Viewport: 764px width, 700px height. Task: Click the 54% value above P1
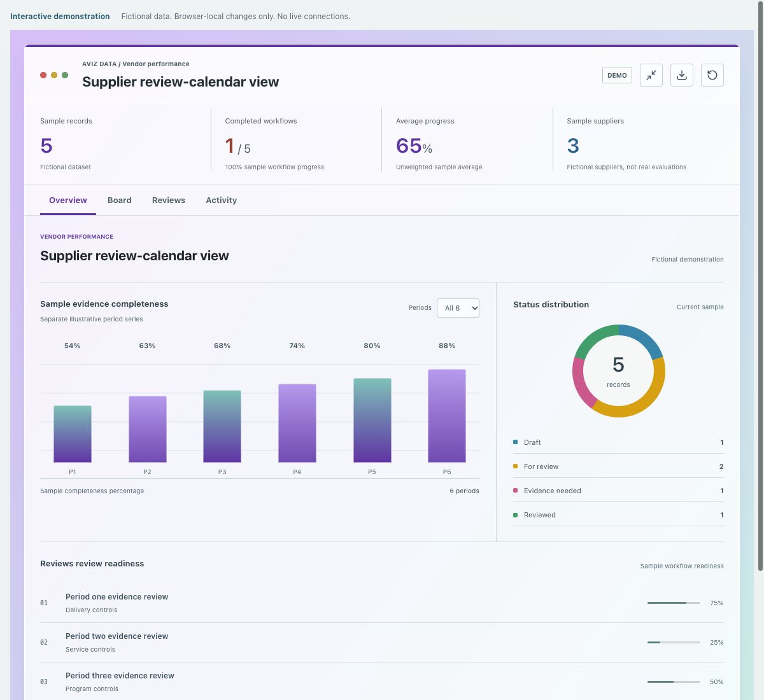coord(73,346)
